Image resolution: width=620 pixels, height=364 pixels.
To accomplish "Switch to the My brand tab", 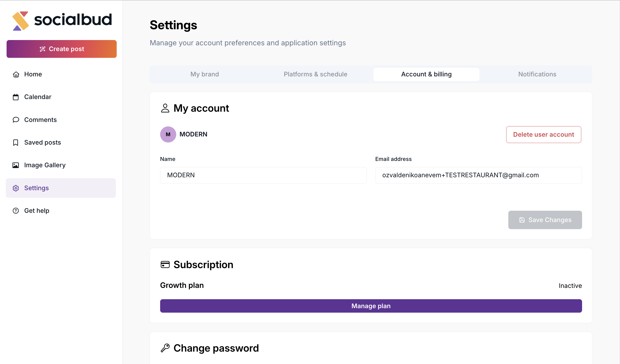I will [205, 74].
